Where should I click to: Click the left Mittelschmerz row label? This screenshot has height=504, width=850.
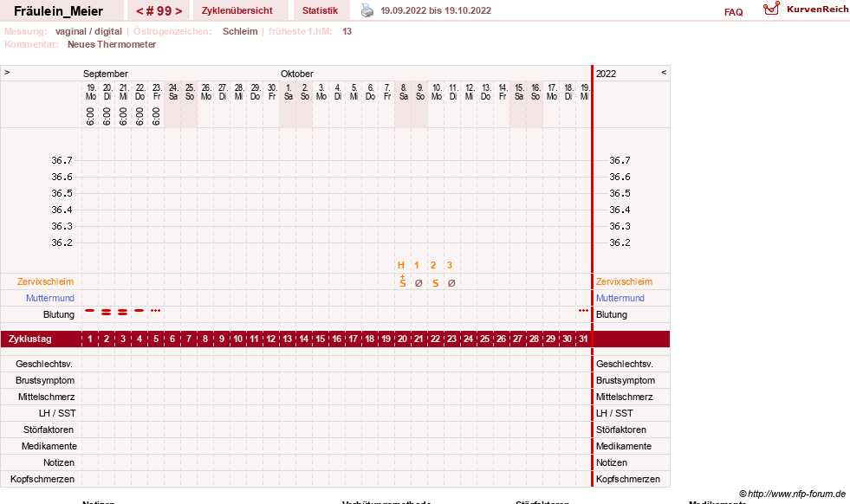click(47, 397)
